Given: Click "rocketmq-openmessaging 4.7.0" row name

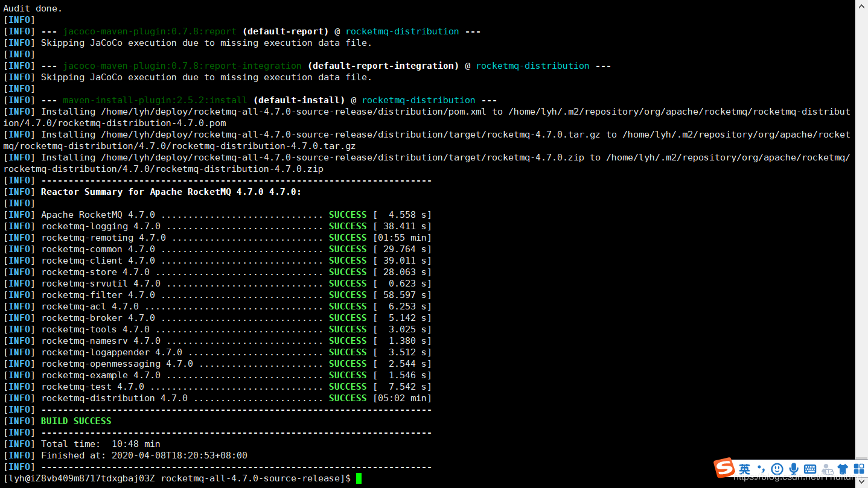Looking at the screenshot, I should pos(117,364).
